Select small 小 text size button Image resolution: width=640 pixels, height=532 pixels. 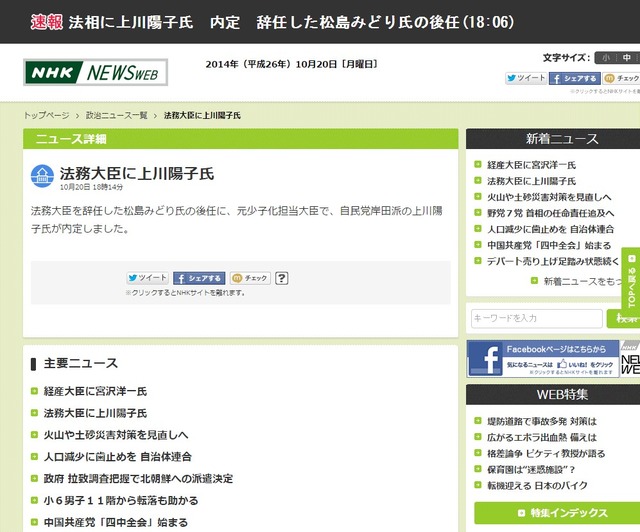[606, 58]
